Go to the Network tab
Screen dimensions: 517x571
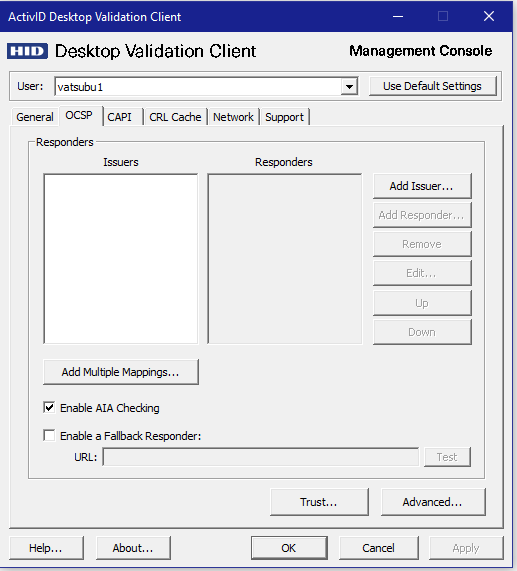tap(233, 117)
